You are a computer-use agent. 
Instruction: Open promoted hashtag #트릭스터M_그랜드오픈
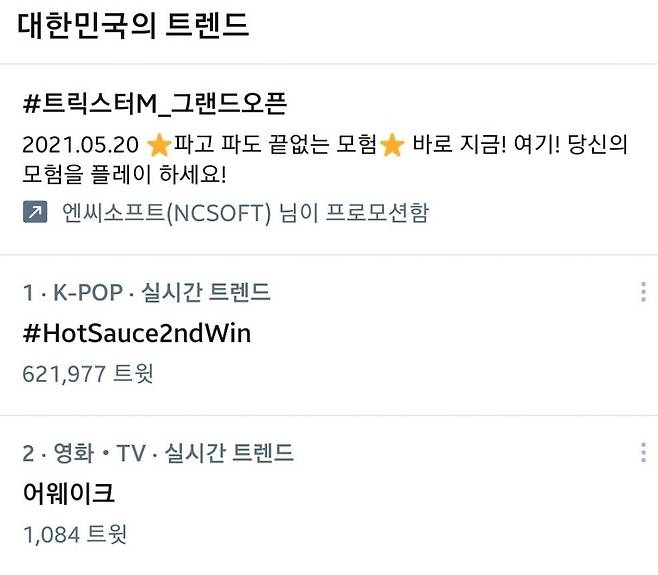(155, 104)
